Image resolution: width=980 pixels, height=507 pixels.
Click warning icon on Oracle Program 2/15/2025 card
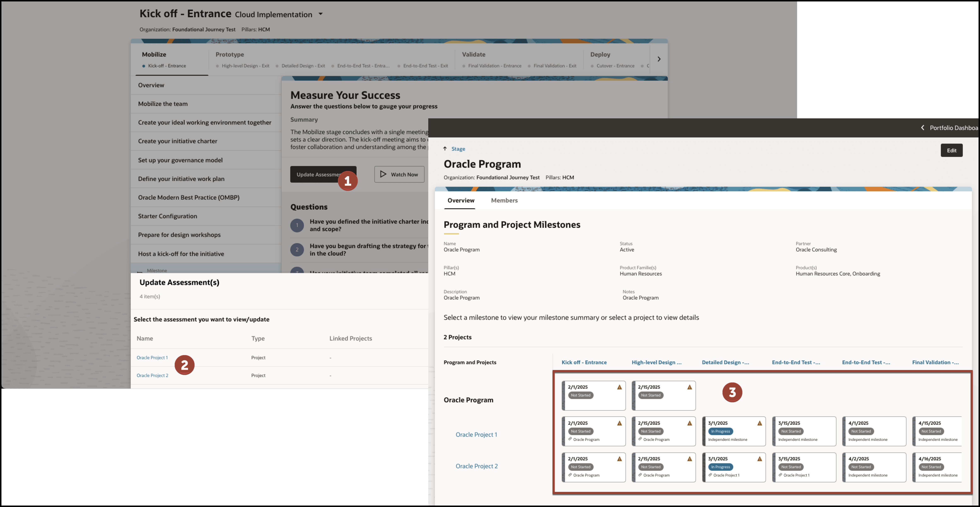[x=689, y=387]
